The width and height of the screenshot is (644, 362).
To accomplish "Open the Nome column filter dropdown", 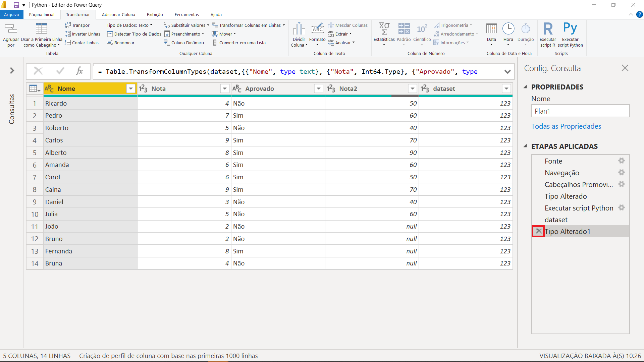I will [x=131, y=88].
